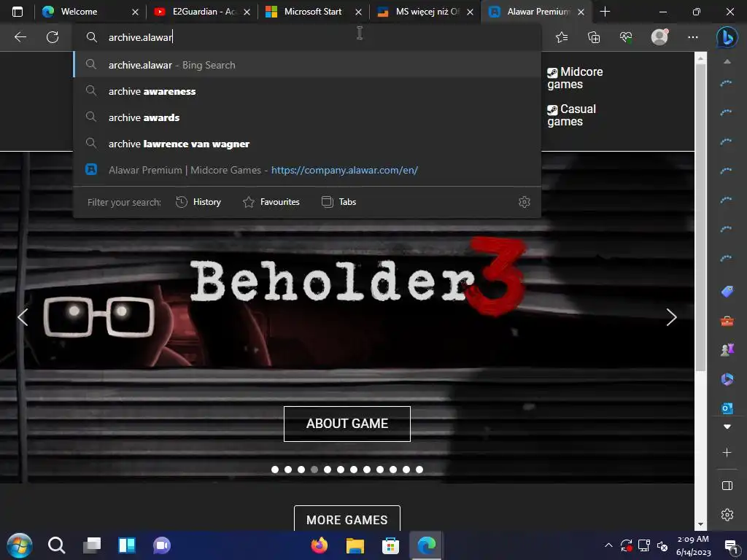Switch to the Microsoft Start tab
This screenshot has height=560, width=747.
point(312,12)
